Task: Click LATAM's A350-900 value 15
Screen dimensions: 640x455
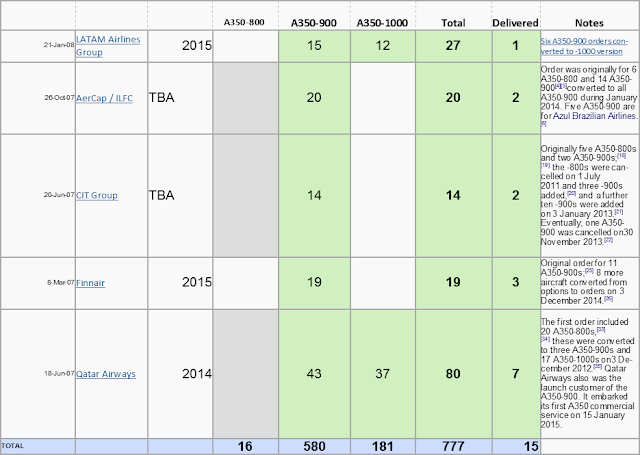Action: click(x=314, y=46)
